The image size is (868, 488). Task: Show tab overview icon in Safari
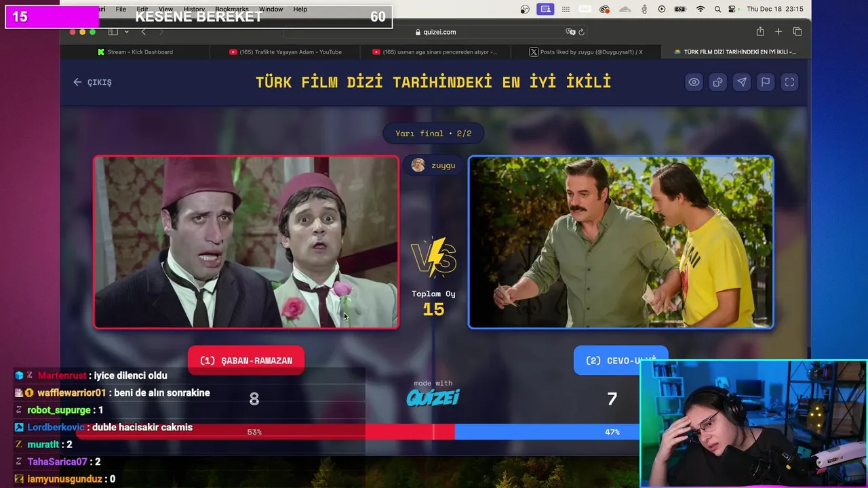click(797, 32)
